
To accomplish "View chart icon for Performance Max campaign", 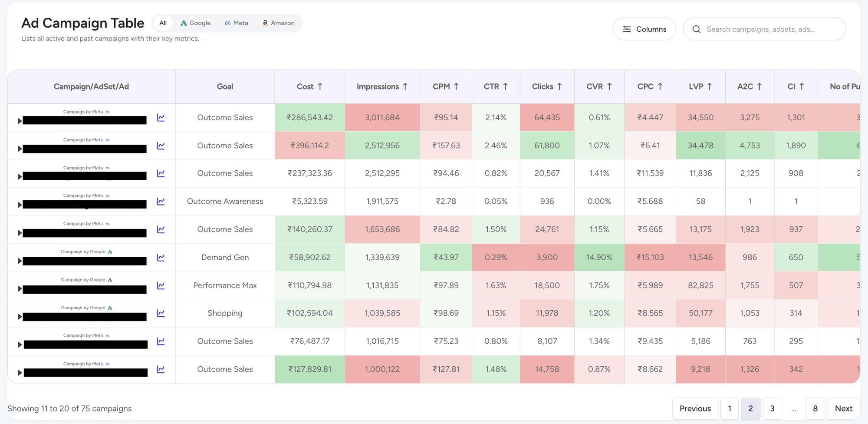I will (161, 285).
